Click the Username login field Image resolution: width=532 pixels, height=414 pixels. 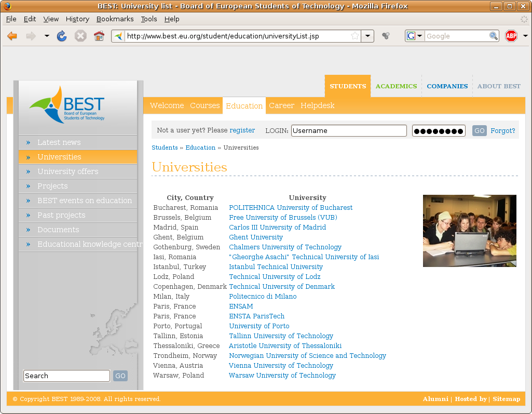pos(349,131)
